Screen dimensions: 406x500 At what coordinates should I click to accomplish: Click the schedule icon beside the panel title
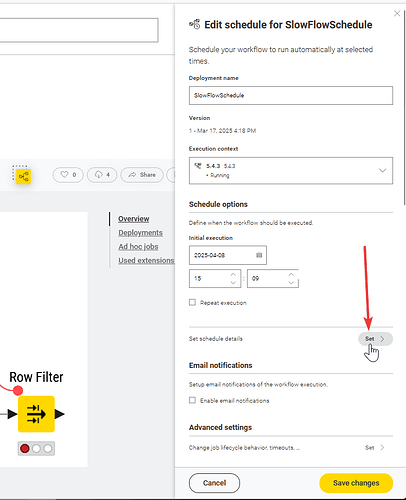pos(195,24)
